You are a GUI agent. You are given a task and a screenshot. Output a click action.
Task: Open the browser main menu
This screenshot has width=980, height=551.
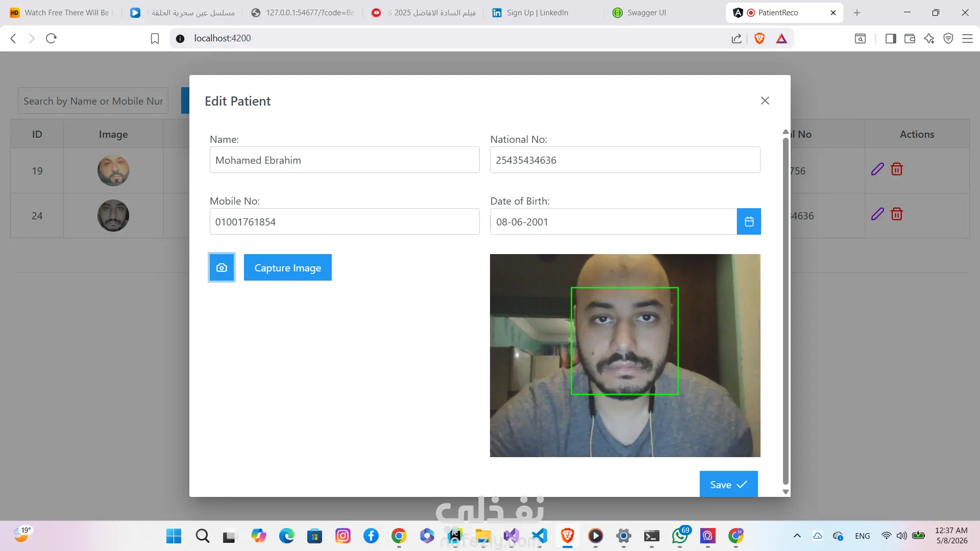coord(967,38)
